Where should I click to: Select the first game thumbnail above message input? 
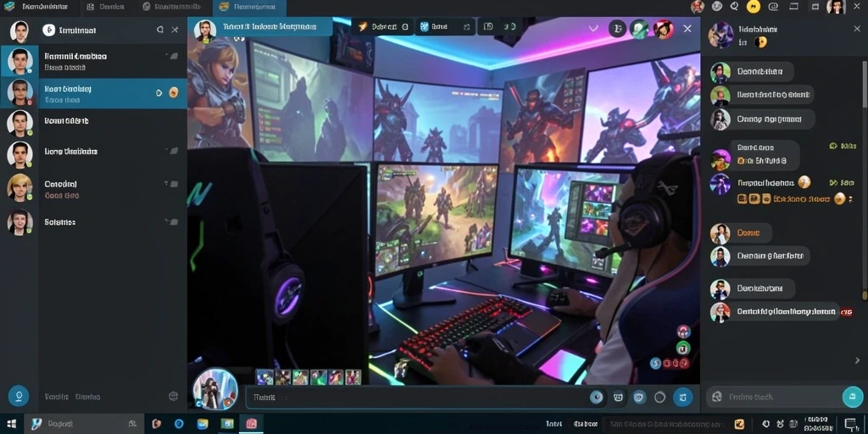tap(264, 377)
